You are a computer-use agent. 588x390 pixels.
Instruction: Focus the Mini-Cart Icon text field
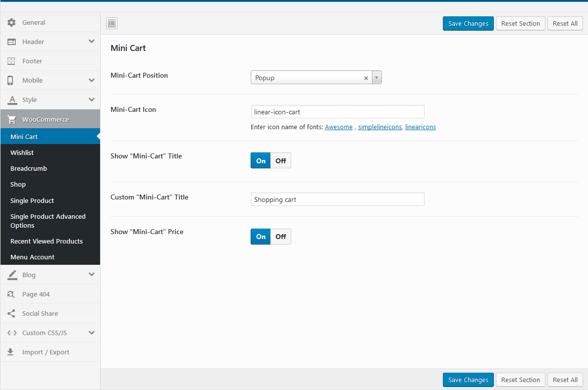pyautogui.click(x=337, y=112)
